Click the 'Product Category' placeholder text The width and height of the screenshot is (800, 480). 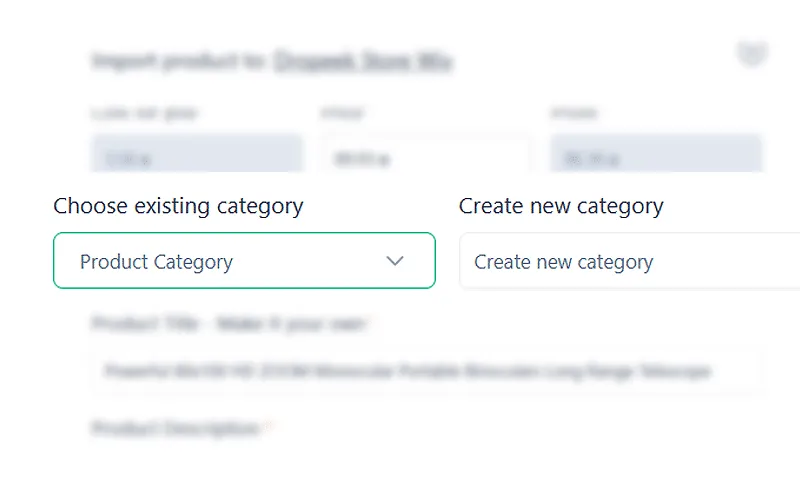[156, 262]
